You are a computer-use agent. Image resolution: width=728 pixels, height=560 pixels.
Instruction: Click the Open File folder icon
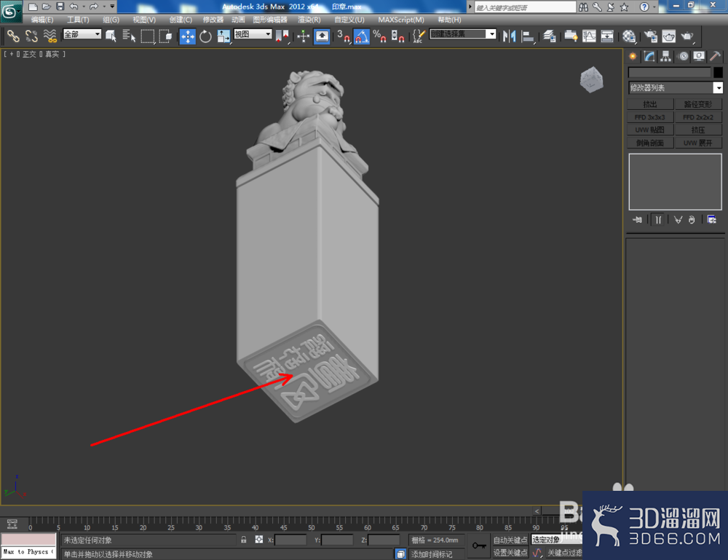[47, 7]
